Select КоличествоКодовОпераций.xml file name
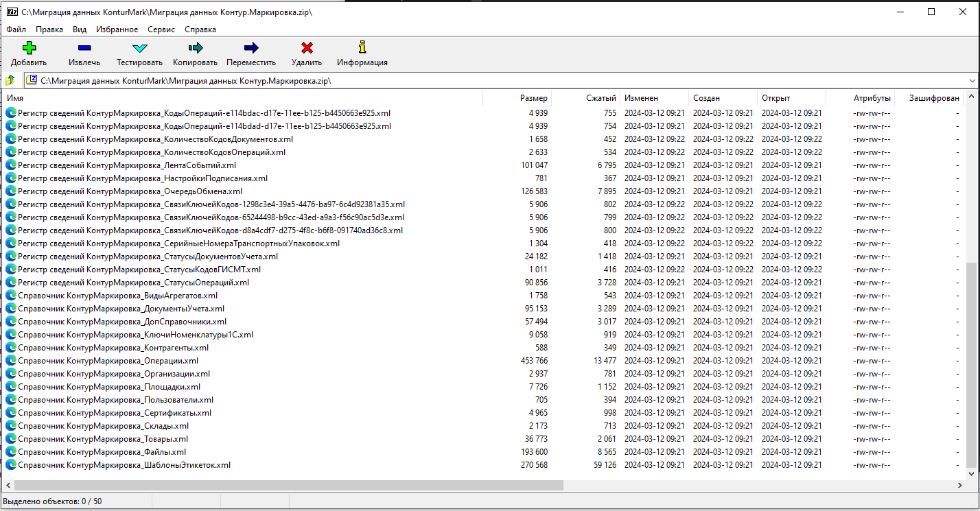This screenshot has height=511, width=980. (x=152, y=152)
